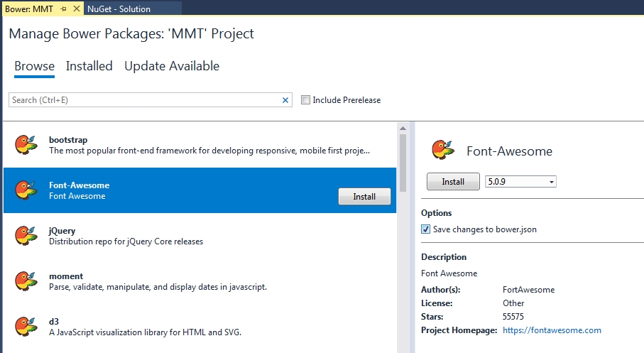Screen dimensions: 644x353
Task: Click the stars value 55575
Action: pos(513,317)
